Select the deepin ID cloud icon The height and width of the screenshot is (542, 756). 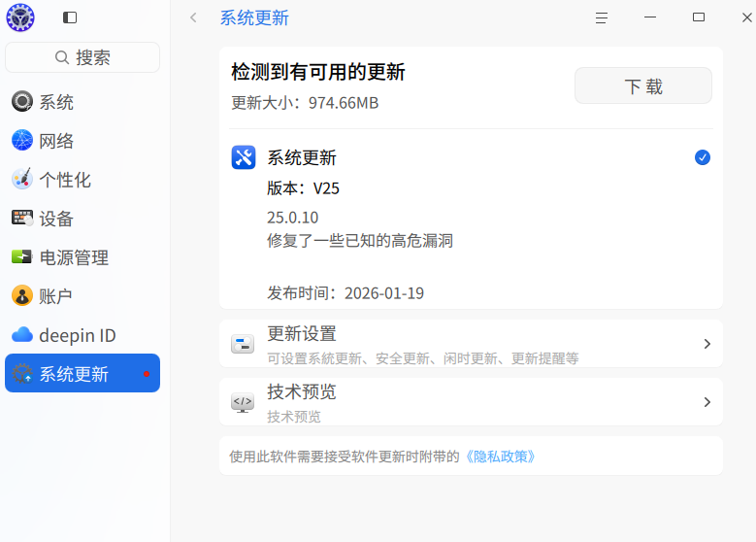(22, 334)
